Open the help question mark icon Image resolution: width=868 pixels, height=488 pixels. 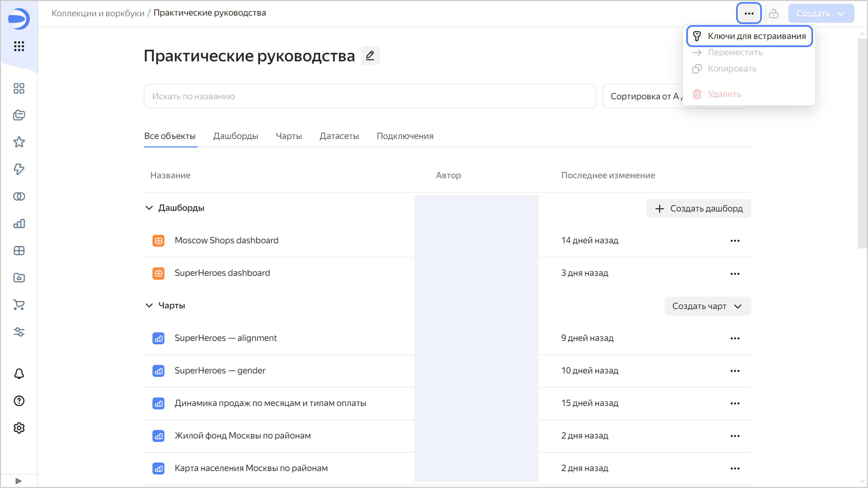(19, 401)
